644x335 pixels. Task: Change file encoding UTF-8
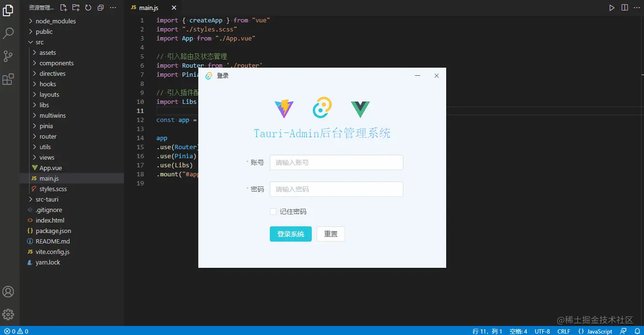coord(542,331)
